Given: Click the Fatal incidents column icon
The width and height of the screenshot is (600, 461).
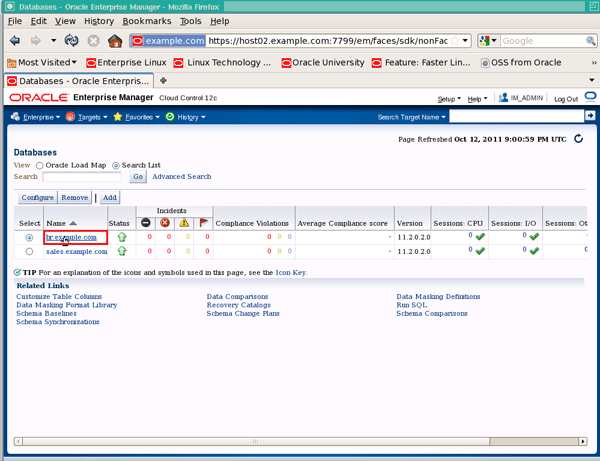Looking at the screenshot, I should pos(145,223).
